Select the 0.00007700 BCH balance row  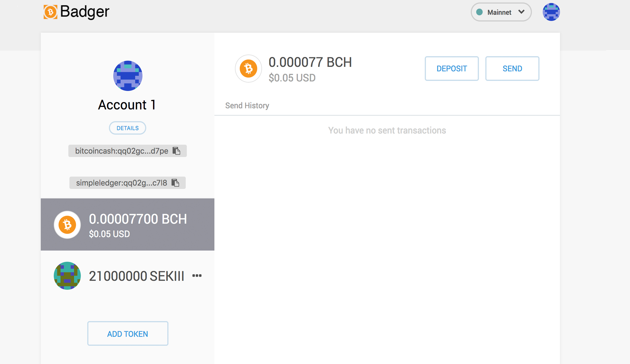[128, 224]
